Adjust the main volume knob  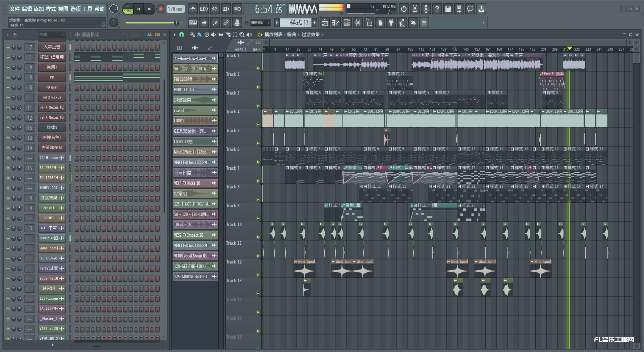pyautogui.click(x=114, y=9)
